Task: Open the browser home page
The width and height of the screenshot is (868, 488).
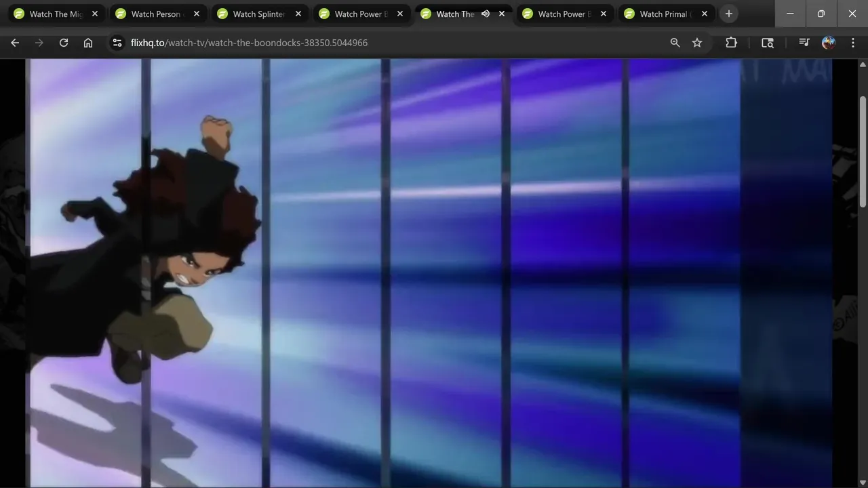Action: click(x=88, y=43)
